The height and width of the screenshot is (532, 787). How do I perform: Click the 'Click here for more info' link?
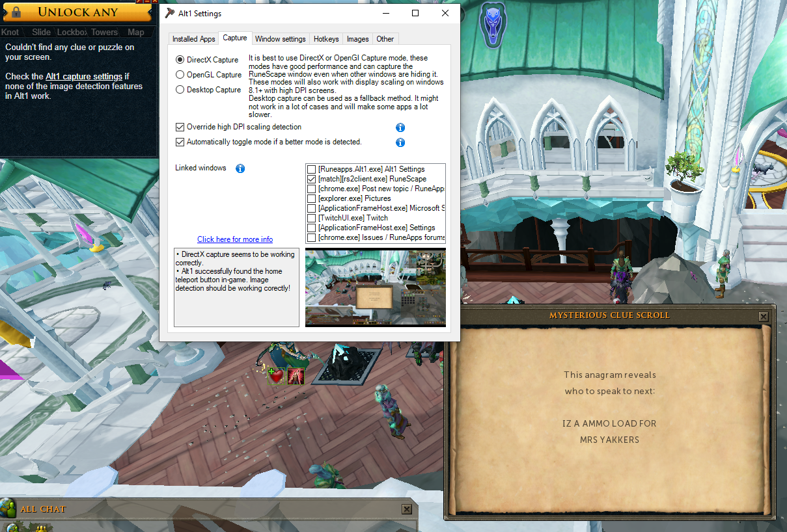[x=235, y=239]
